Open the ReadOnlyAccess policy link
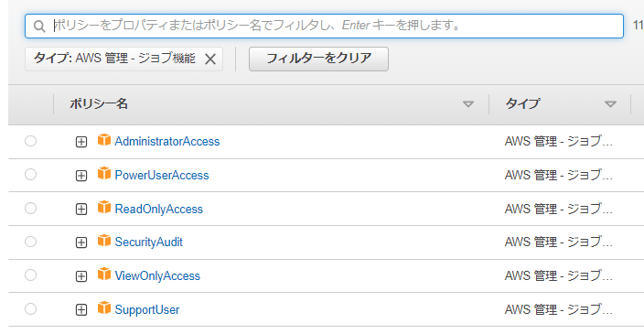Viewport: 644px width, 334px height. coord(159,209)
